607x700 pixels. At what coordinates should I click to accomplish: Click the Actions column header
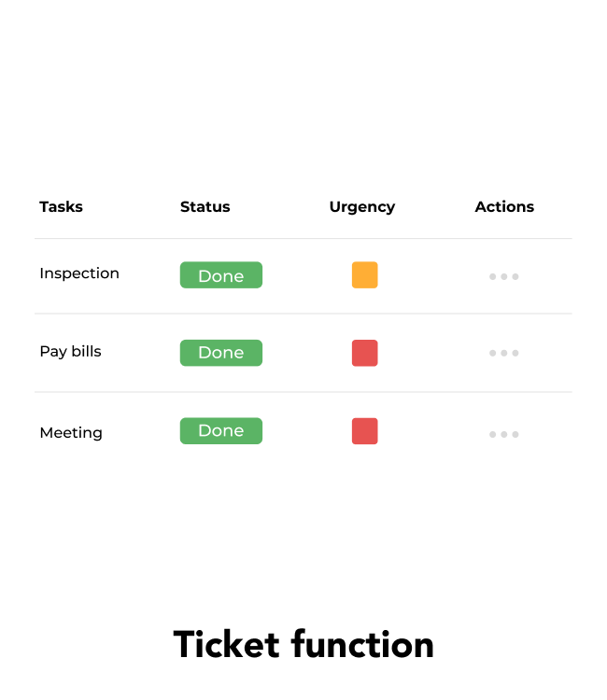504,206
